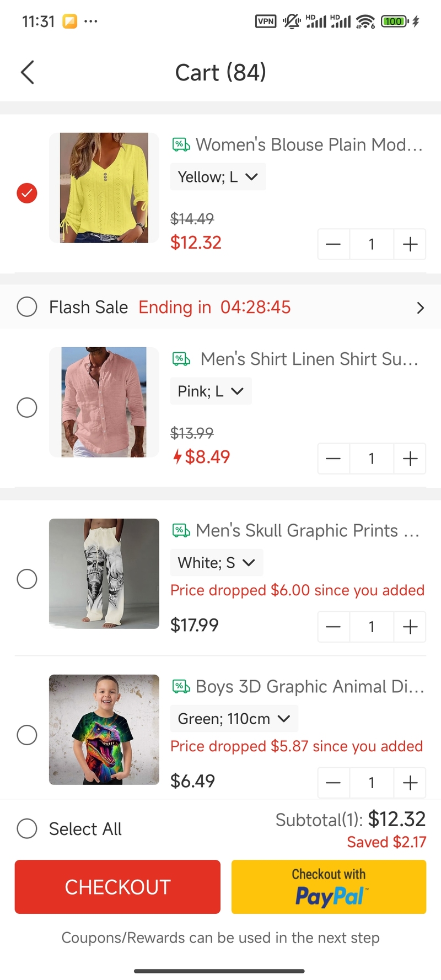Image resolution: width=441 pixels, height=980 pixels.
Task: Increase quantity of Men's Linen Shirt
Action: (410, 459)
